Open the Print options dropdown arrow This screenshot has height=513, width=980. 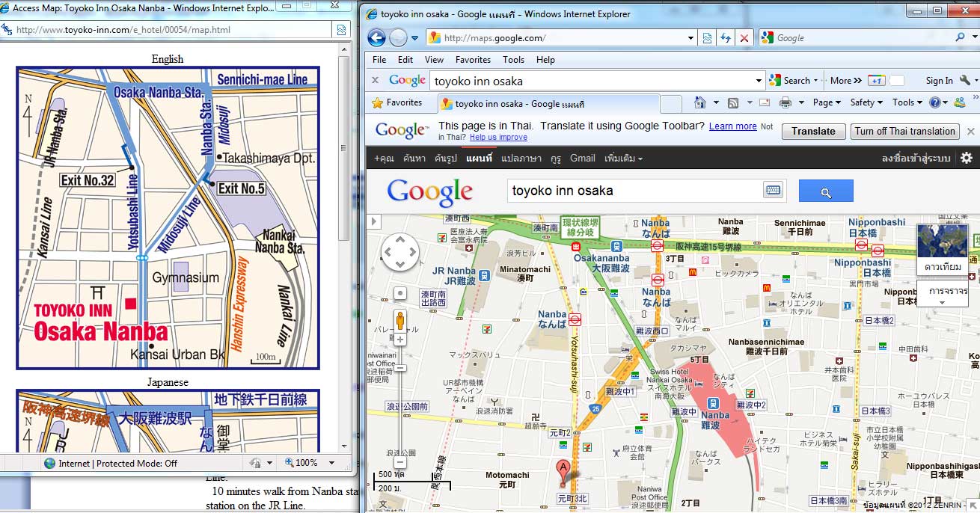[x=800, y=102]
